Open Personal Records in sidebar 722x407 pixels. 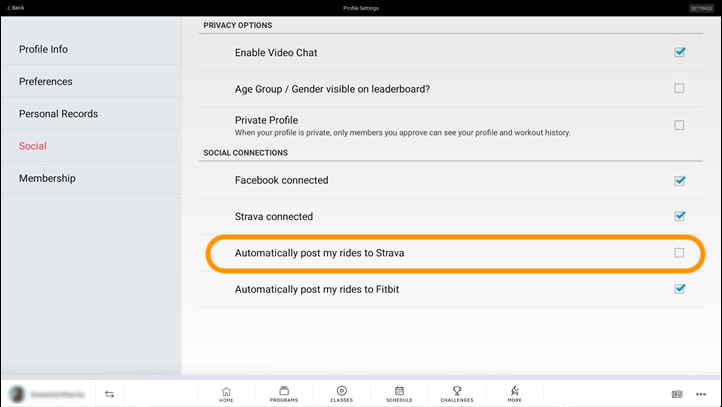58,114
